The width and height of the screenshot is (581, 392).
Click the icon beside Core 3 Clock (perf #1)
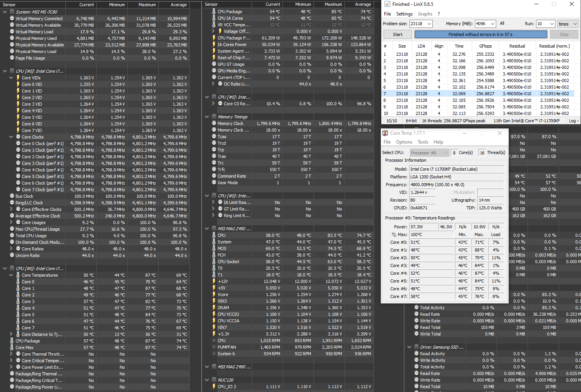(x=18, y=163)
